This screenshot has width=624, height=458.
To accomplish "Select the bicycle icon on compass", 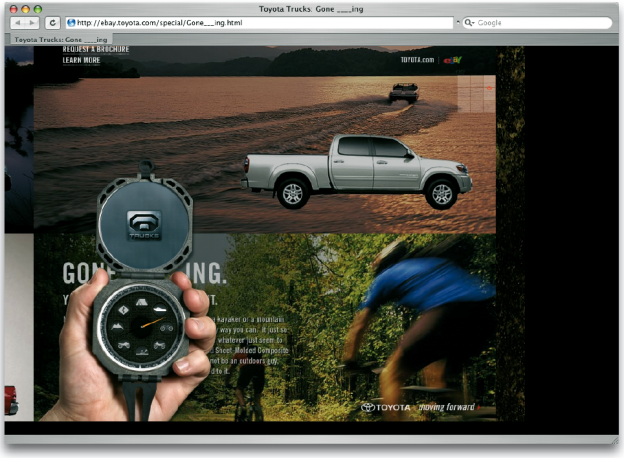I will pos(166,328).
